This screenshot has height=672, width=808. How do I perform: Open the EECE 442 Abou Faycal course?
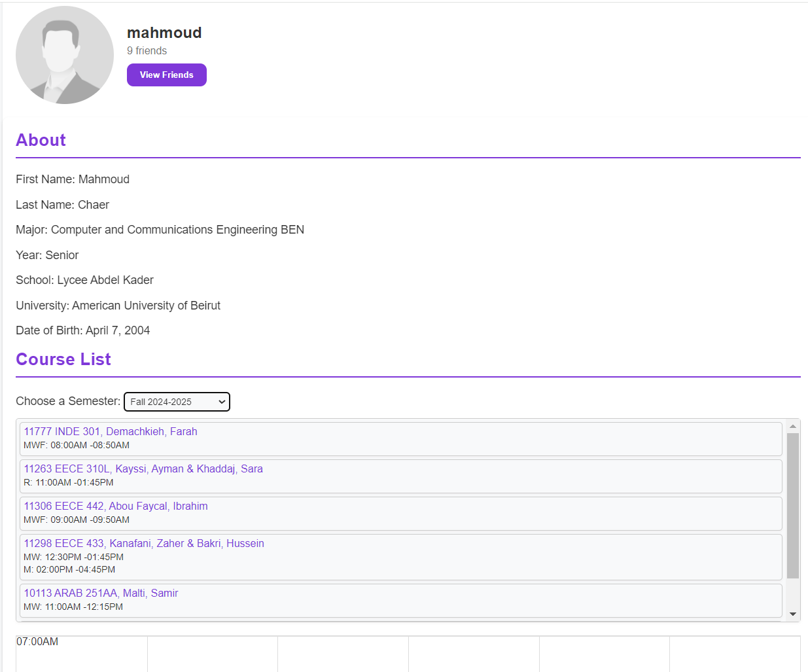pos(116,506)
